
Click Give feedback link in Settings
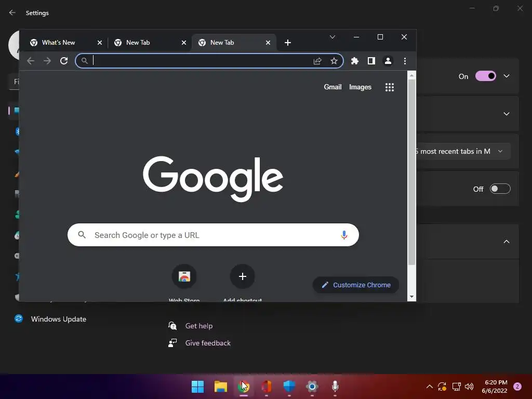pos(208,343)
